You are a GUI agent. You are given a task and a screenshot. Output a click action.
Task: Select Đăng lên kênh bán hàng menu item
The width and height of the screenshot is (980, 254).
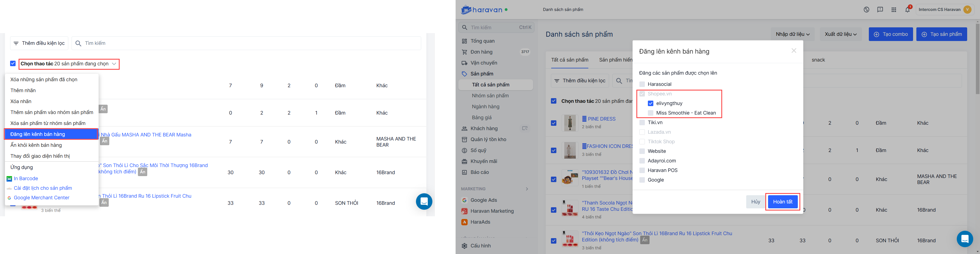click(x=51, y=134)
